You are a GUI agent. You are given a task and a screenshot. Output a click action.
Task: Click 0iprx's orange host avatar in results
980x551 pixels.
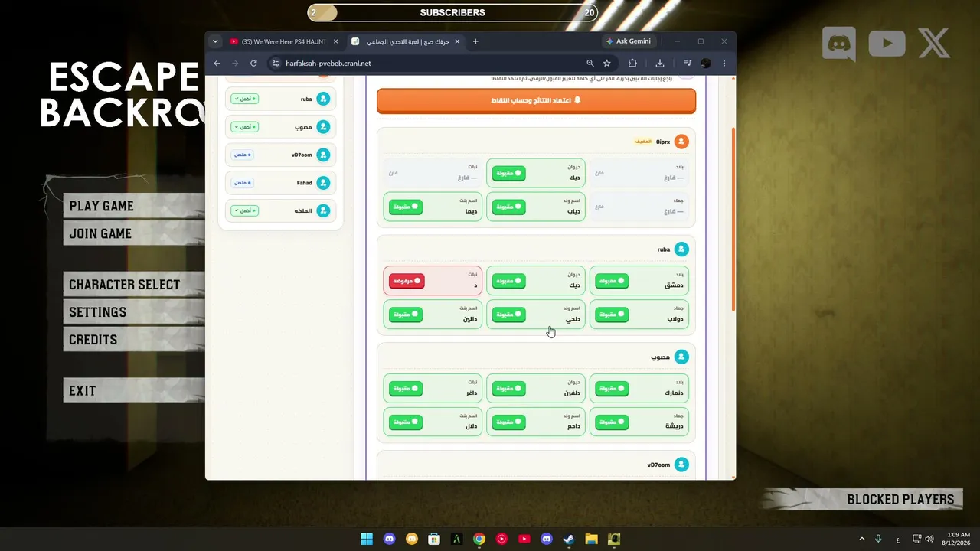681,142
